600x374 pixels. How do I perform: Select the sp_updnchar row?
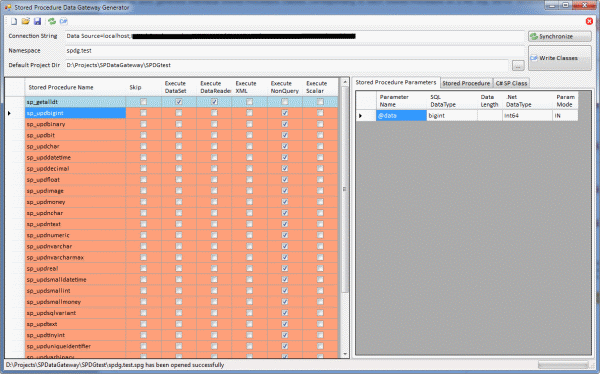pyautogui.click(x=75, y=213)
